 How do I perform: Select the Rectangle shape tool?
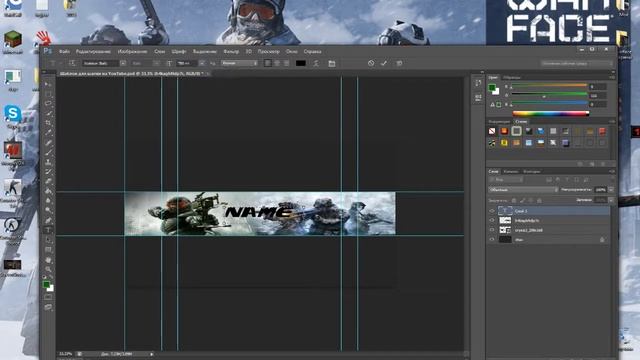48,250
